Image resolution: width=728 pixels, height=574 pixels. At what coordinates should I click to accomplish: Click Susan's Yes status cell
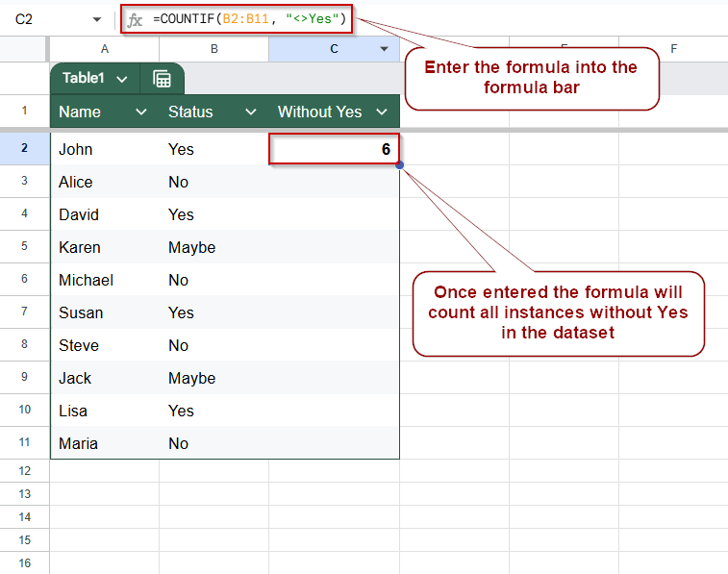[214, 312]
